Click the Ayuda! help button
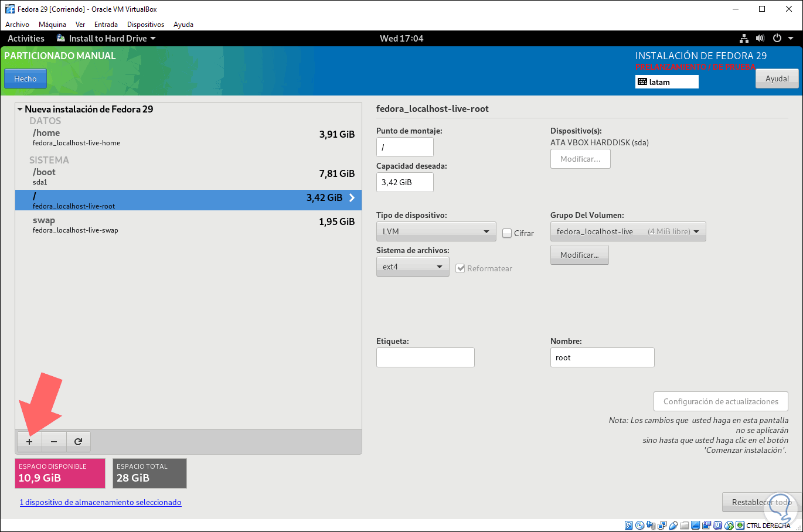Screen dimensions: 803x532 point(777,79)
